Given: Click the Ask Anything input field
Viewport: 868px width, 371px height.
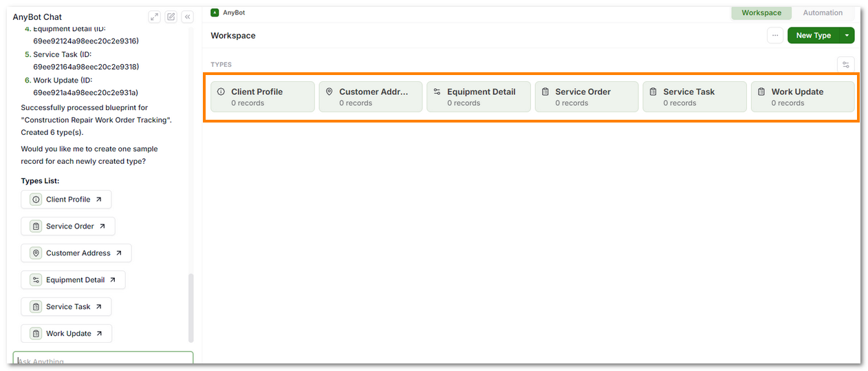Looking at the screenshot, I should pyautogui.click(x=103, y=361).
